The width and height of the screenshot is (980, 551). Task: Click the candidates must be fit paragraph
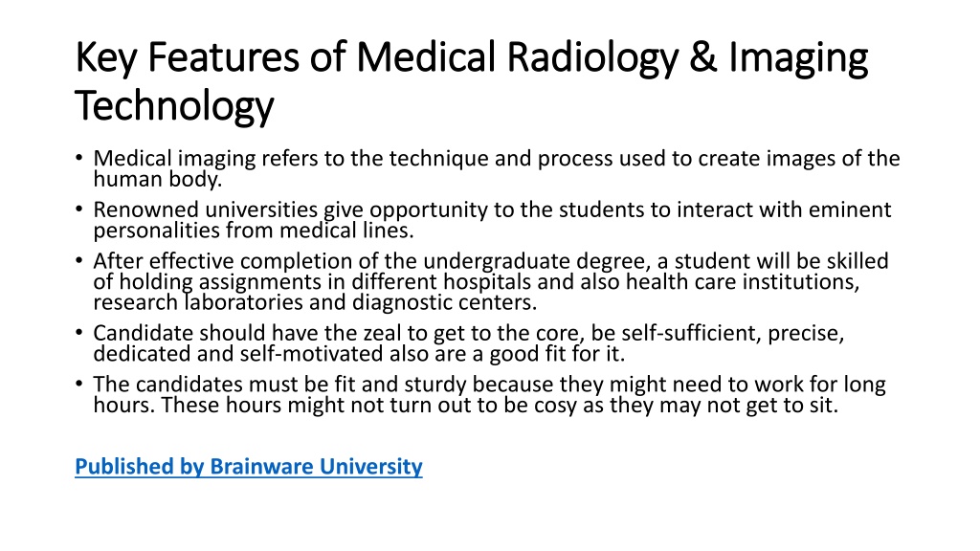489,394
